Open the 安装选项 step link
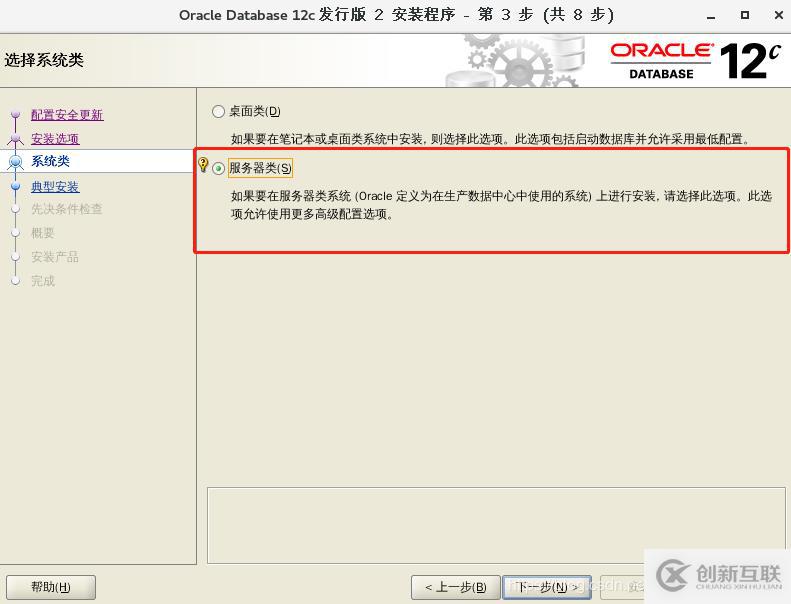Image resolution: width=791 pixels, height=604 pixels. point(55,139)
